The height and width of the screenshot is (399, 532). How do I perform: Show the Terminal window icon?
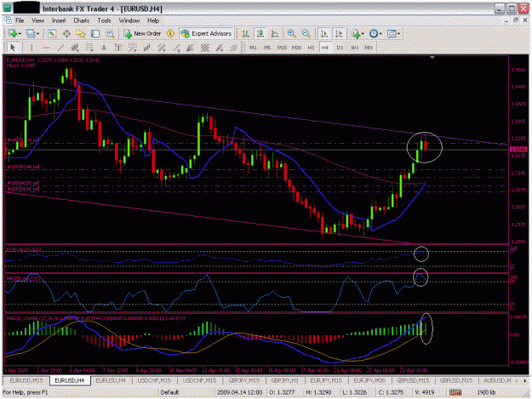click(95, 33)
